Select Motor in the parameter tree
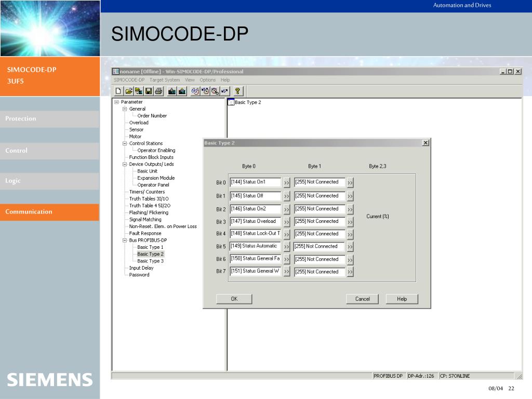The image size is (532, 399). point(135,137)
